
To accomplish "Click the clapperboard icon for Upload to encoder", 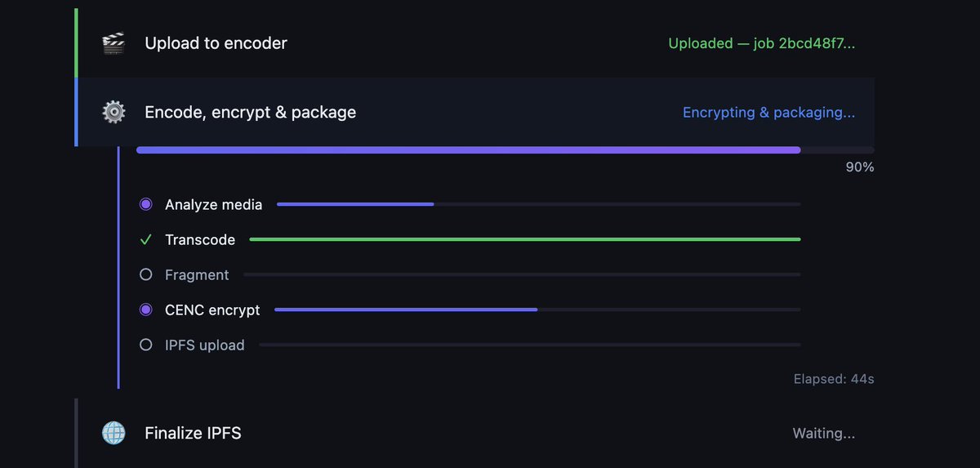I will point(114,43).
